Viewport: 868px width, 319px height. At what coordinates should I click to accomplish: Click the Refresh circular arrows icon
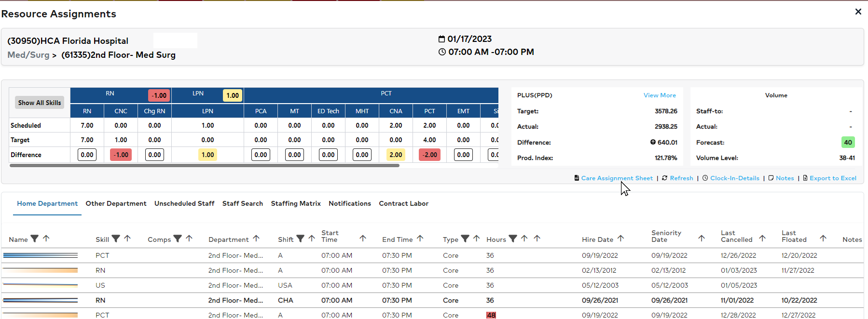tap(664, 178)
